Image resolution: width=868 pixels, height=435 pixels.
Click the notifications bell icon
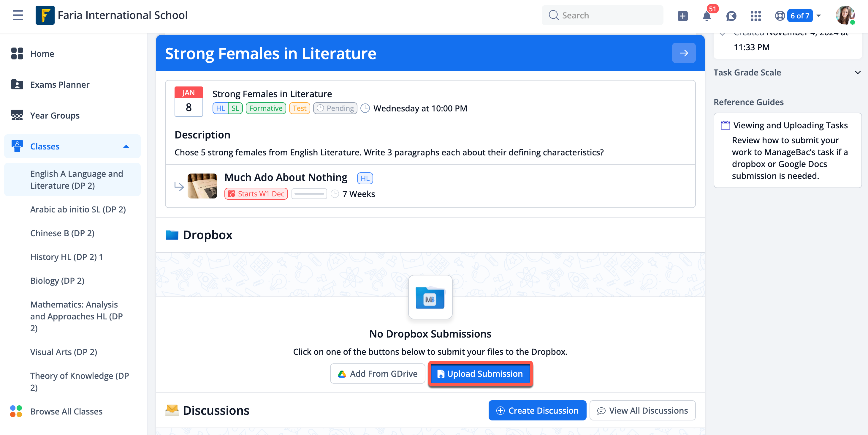tap(707, 16)
